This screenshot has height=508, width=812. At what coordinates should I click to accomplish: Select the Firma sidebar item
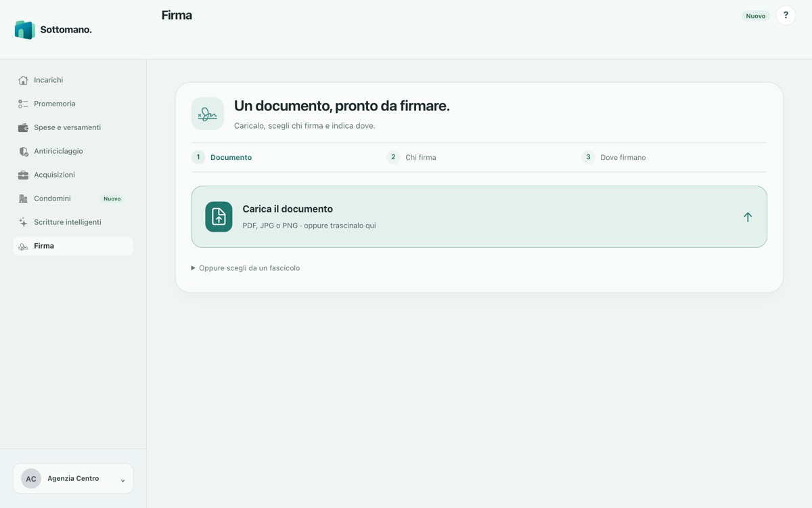point(73,246)
